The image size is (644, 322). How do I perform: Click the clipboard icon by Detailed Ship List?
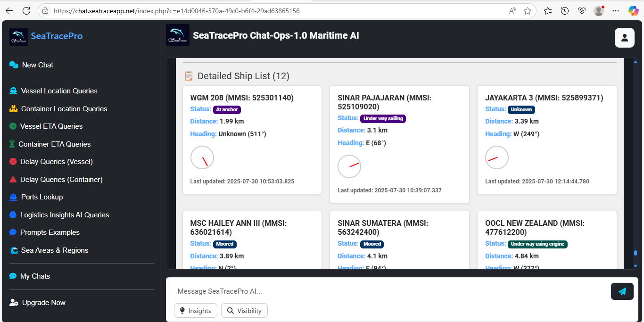tap(189, 76)
